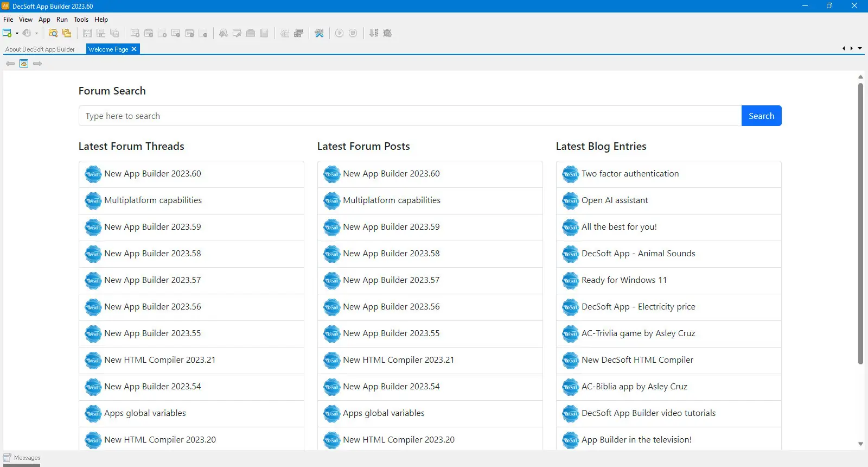Screen dimensions: 868x467
Task: Click the wrench and screwdriver tools icon
Action: click(319, 33)
